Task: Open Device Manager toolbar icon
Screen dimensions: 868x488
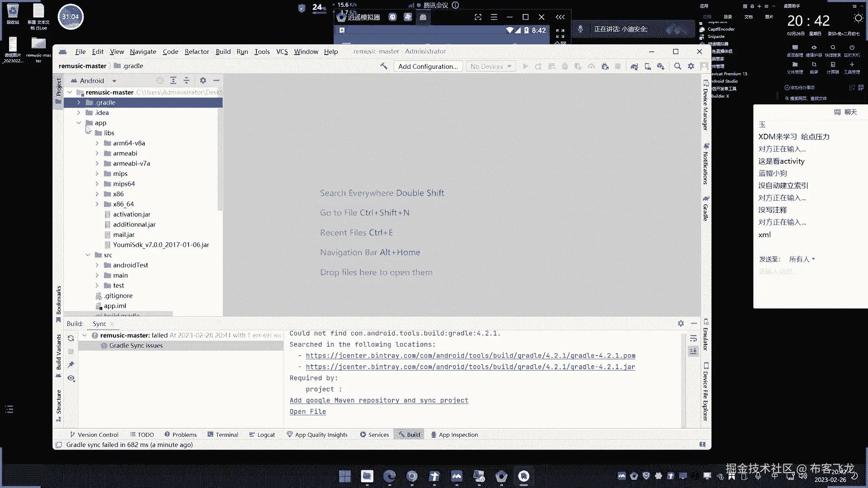Action: pos(648,66)
